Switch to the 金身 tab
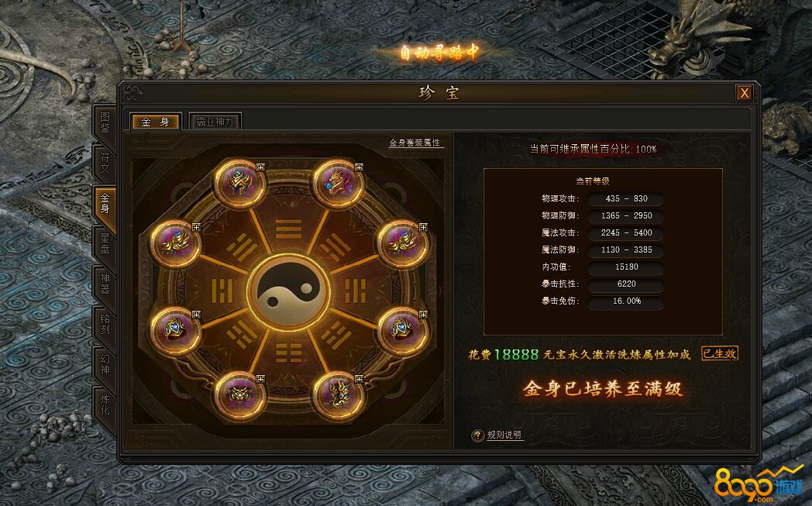 [x=156, y=122]
